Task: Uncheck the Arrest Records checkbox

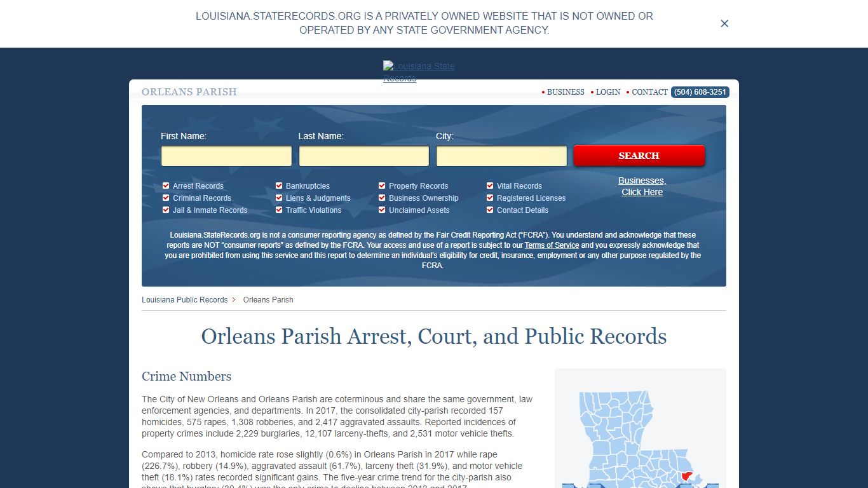Action: [166, 186]
